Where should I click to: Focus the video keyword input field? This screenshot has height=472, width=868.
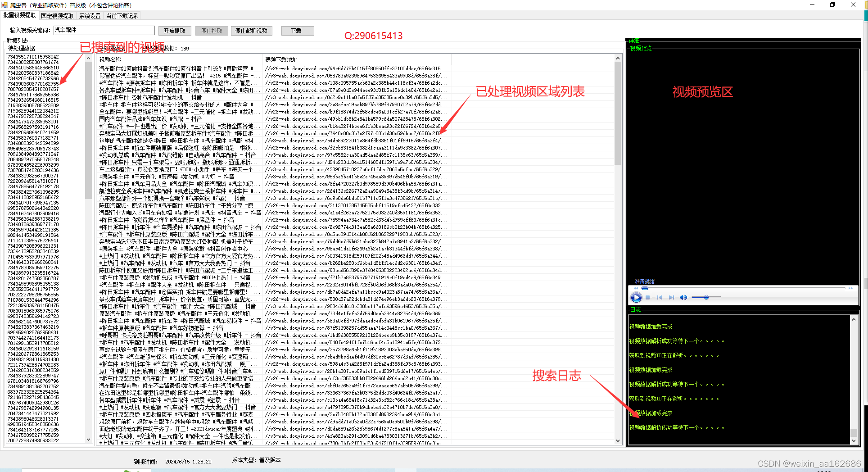coord(104,30)
